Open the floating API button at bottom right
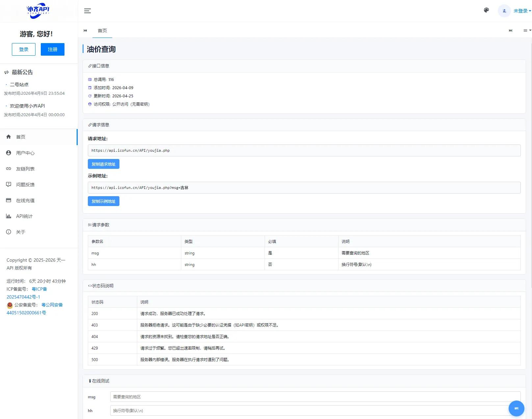Screen dimensions: 532x419 pyautogui.click(x=516, y=408)
